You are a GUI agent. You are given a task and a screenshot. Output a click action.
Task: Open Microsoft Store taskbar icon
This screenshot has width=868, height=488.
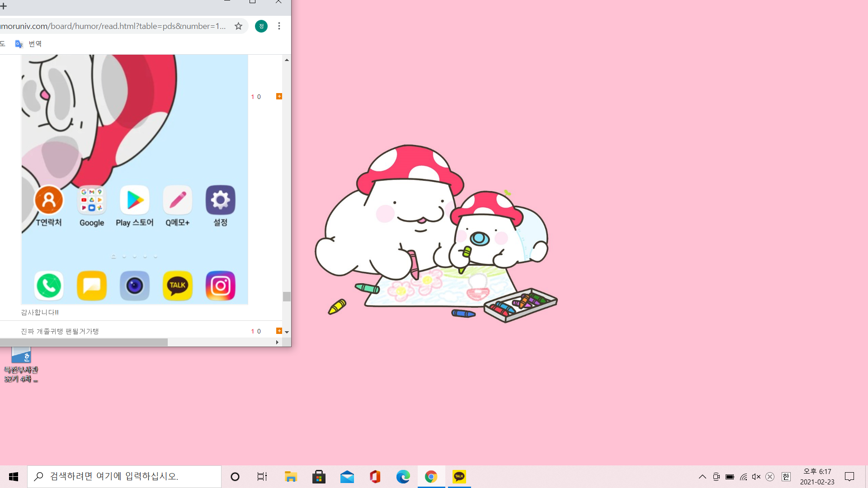coord(319,477)
